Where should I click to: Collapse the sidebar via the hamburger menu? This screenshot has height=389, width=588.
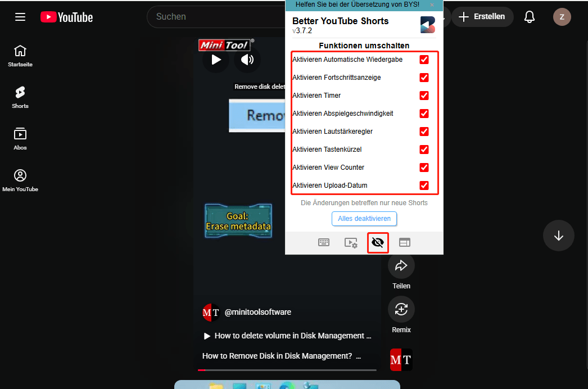click(x=20, y=17)
